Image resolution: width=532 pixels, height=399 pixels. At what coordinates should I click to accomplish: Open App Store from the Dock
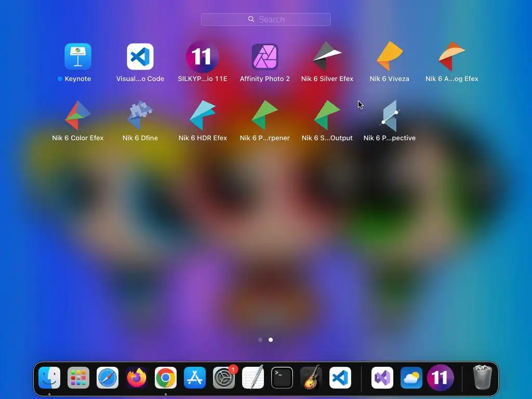(195, 378)
